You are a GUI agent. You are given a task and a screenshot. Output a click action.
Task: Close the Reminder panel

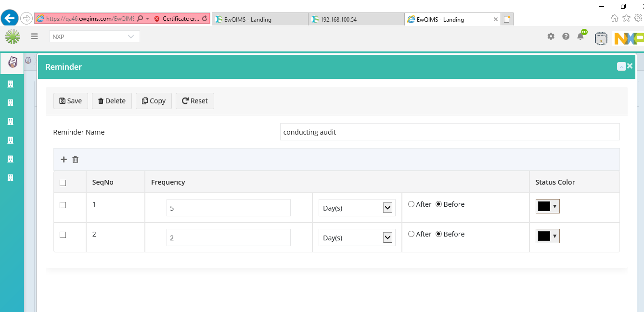(630, 66)
